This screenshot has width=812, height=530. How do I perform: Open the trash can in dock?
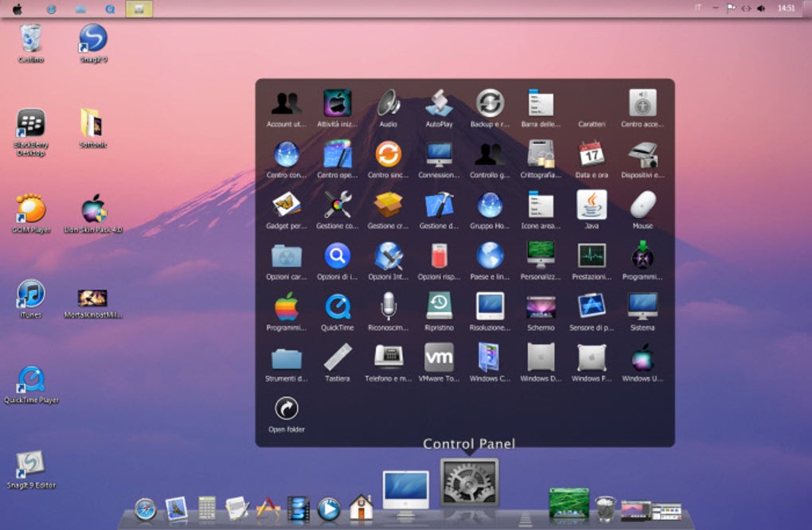pos(605,509)
